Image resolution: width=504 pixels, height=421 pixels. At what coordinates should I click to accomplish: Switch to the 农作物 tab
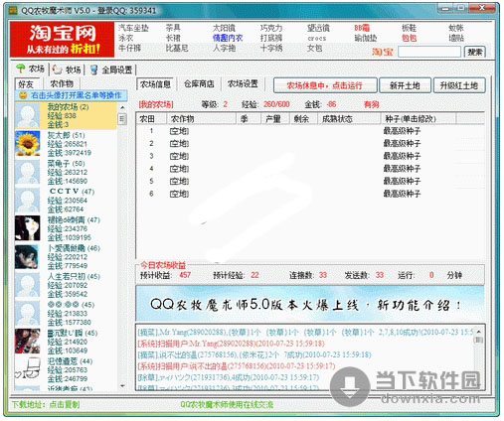click(x=62, y=84)
